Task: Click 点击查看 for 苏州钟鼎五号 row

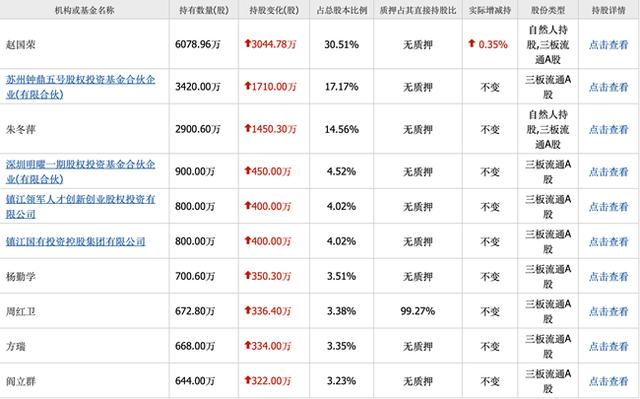Action: [609, 87]
